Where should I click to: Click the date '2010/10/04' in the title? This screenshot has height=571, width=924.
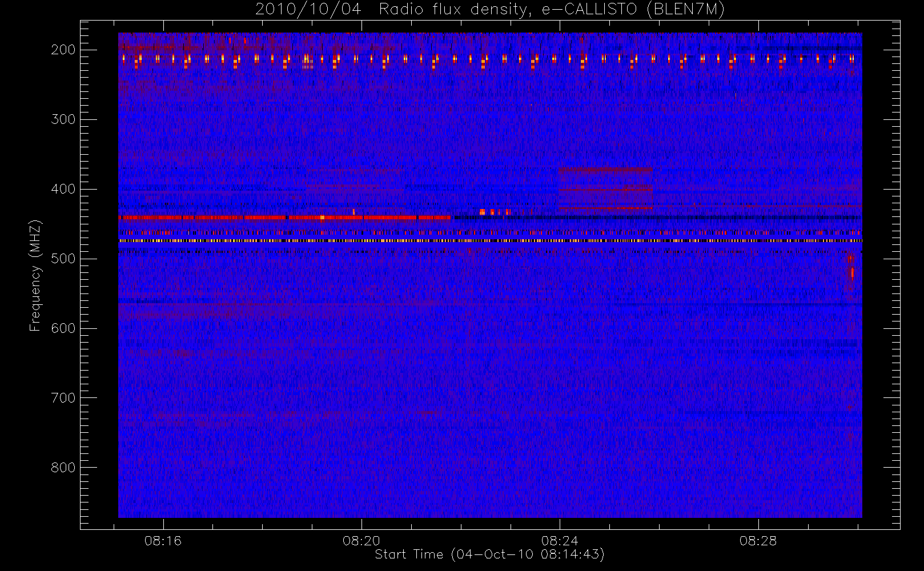[308, 9]
